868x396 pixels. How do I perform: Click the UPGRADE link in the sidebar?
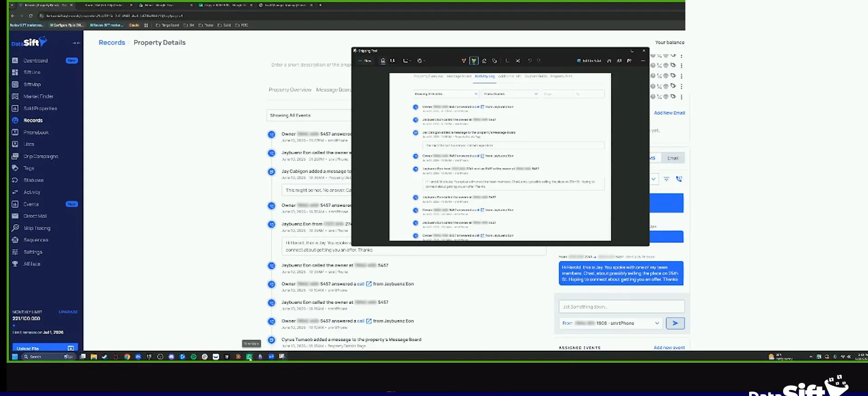68,312
